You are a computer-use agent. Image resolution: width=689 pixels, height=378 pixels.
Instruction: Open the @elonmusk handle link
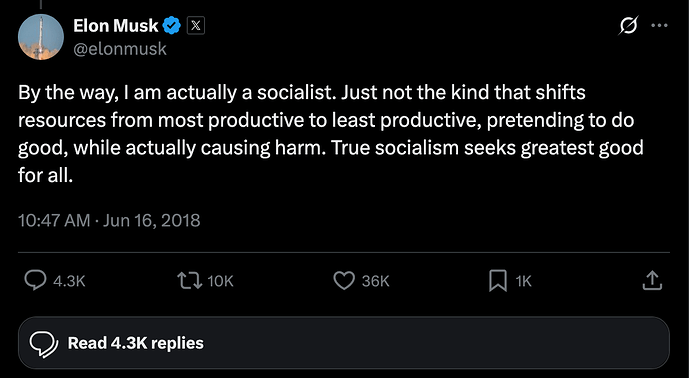pyautogui.click(x=120, y=48)
